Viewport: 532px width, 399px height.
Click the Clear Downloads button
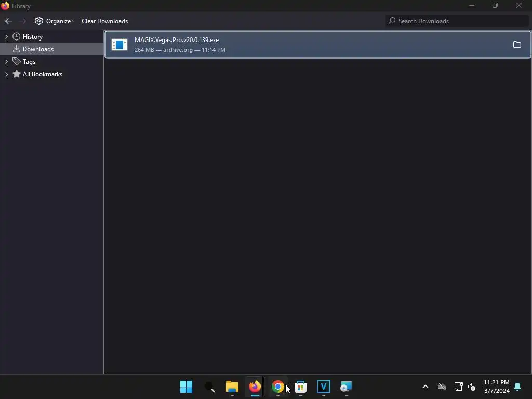(104, 21)
